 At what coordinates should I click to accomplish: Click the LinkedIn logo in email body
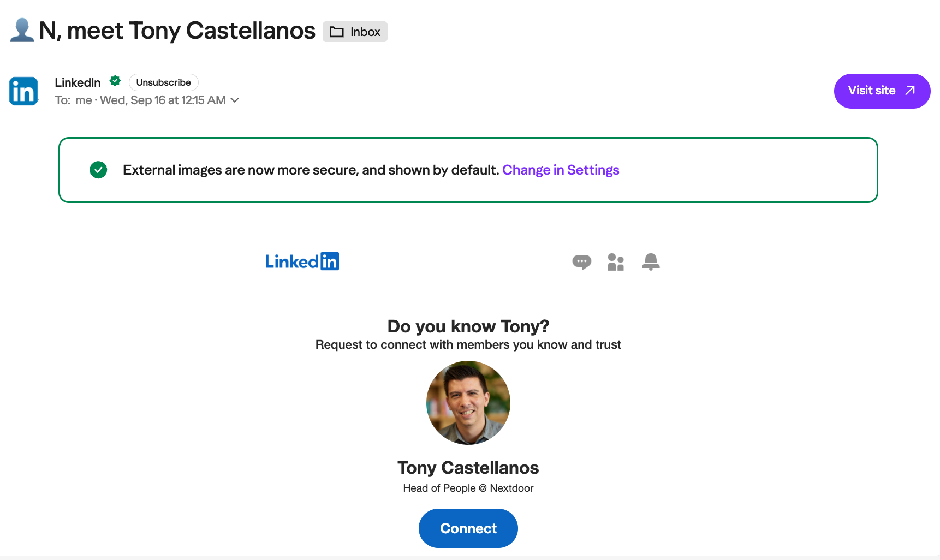coord(302,261)
